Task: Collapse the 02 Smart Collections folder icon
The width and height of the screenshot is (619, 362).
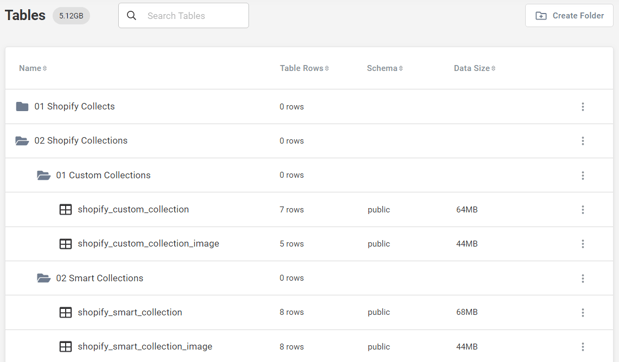Action: coord(43,278)
